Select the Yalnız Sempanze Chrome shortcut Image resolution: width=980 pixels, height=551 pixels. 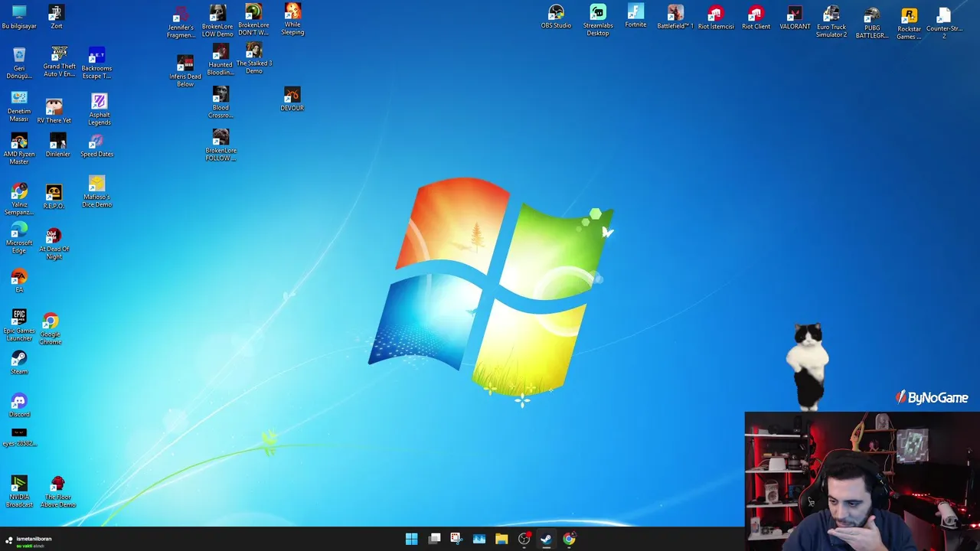point(19,199)
